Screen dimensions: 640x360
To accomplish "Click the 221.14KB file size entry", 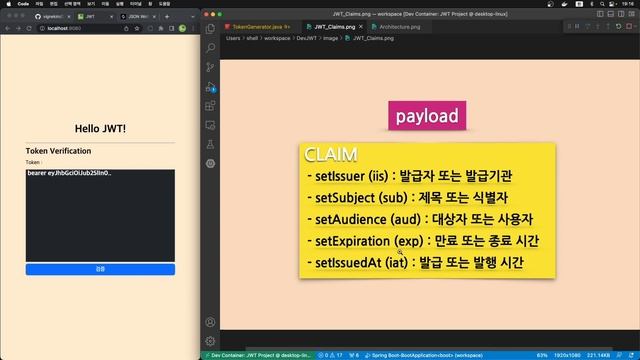I will click(598, 356).
